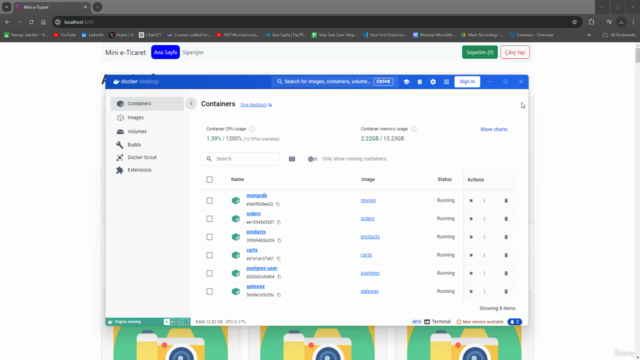Click Show charts link
The image size is (640, 360).
click(x=494, y=129)
